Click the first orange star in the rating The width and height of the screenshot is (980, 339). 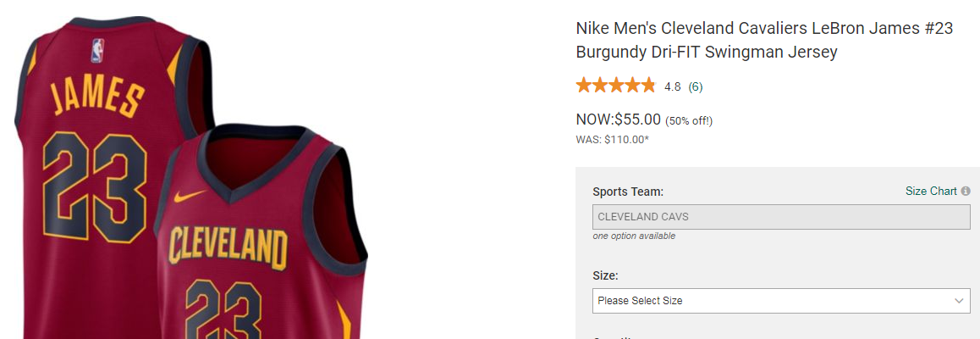click(x=584, y=86)
